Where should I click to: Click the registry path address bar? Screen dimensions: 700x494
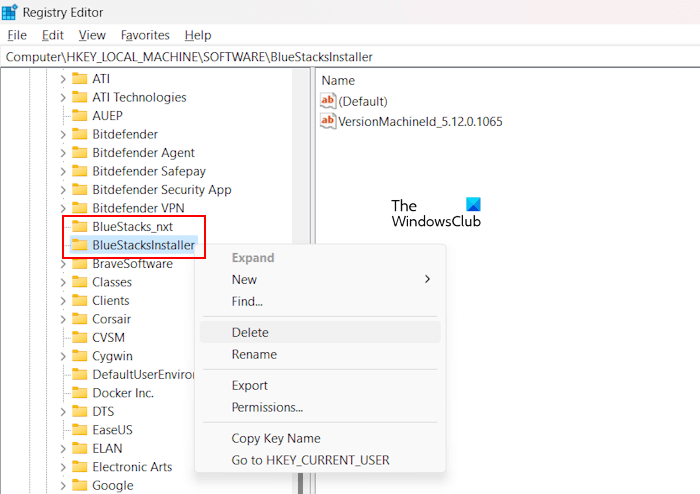pyautogui.click(x=351, y=57)
